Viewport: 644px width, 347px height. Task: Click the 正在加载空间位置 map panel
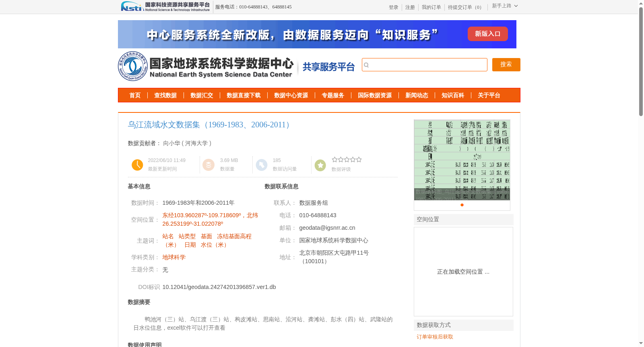pos(463,272)
